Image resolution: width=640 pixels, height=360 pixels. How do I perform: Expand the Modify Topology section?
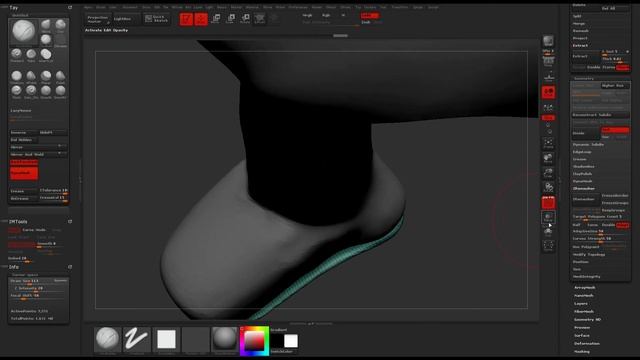click(x=589, y=254)
